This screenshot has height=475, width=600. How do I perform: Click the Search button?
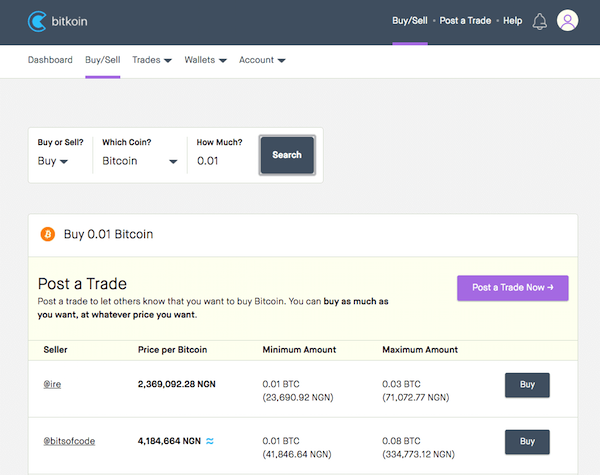tap(287, 155)
